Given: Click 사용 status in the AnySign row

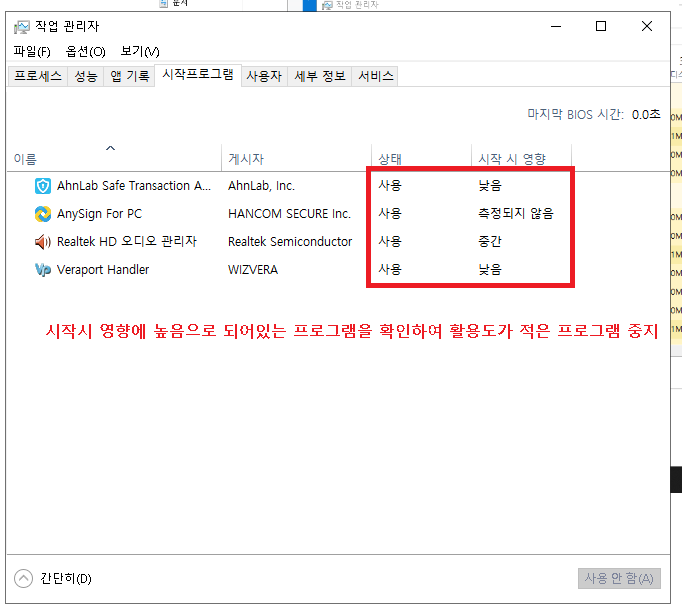Looking at the screenshot, I should point(390,214).
